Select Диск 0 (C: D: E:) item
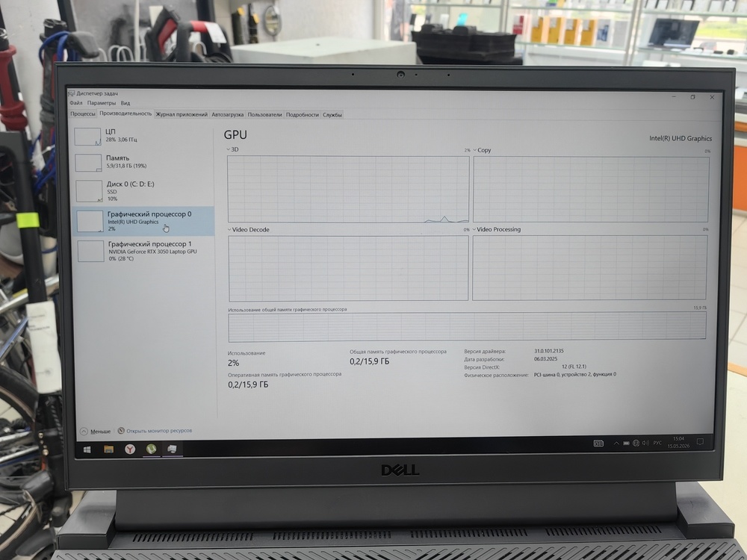The image size is (747, 560). point(143,190)
